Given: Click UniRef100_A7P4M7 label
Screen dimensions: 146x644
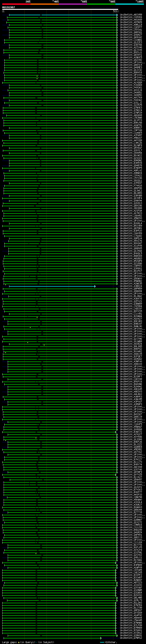Looking at the screenshot, I should 131,135.
